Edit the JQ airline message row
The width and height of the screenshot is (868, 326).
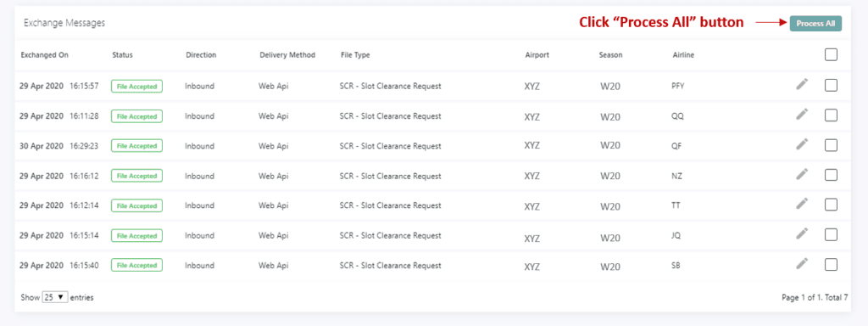pos(802,233)
